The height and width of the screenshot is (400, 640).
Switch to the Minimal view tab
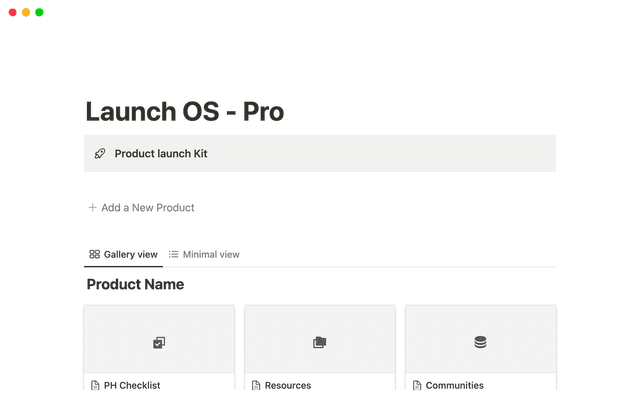click(211, 255)
